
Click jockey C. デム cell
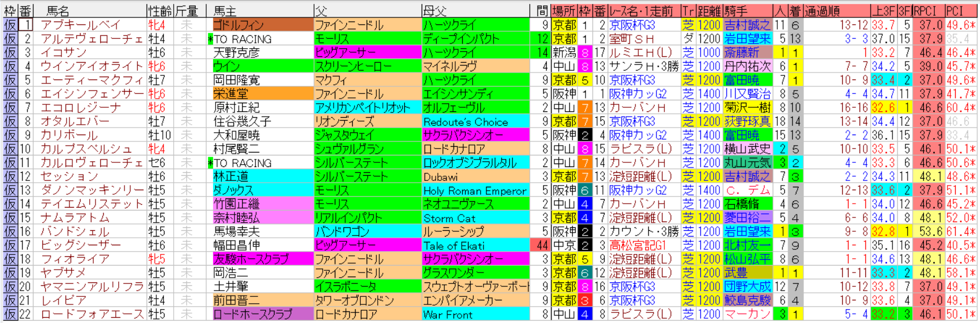[747, 190]
